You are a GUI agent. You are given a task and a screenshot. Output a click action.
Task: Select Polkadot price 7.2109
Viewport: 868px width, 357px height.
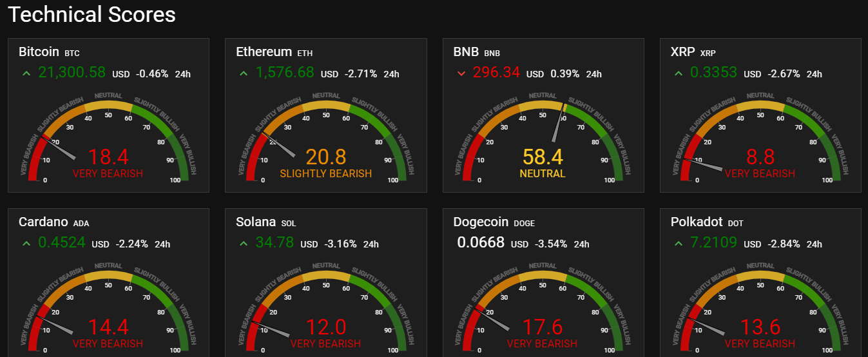pos(713,243)
